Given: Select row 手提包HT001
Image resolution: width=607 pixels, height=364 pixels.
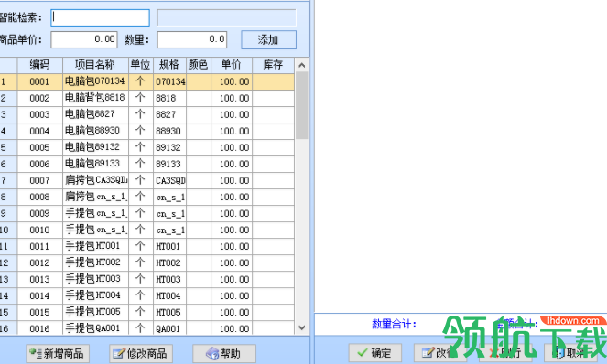Looking at the screenshot, I should pyautogui.click(x=147, y=246).
